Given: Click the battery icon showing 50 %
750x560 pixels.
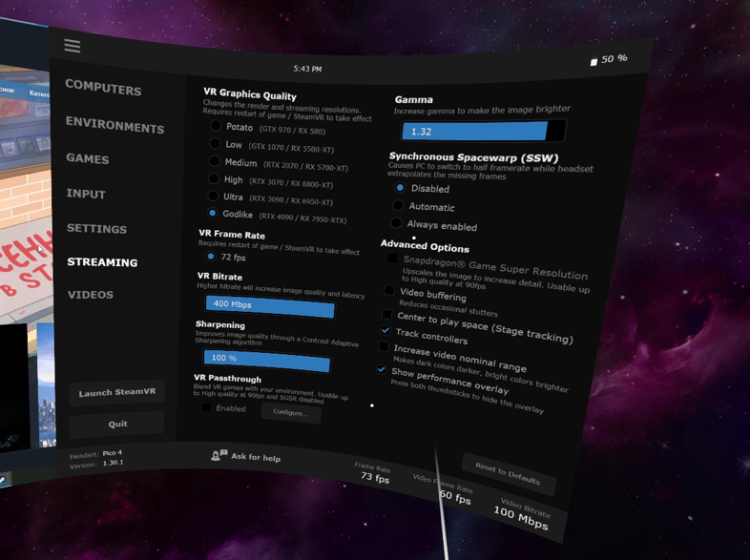Looking at the screenshot, I should click(x=594, y=62).
